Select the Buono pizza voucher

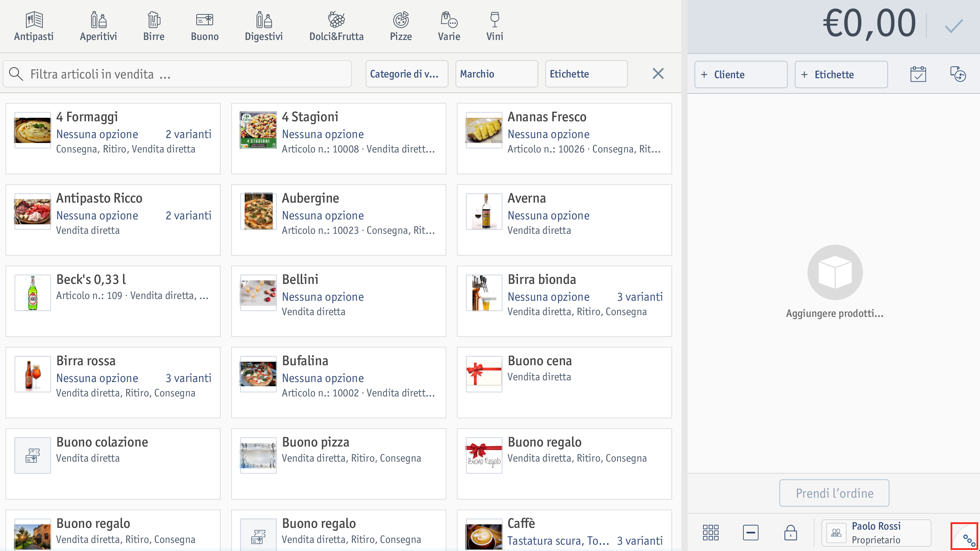pos(338,464)
